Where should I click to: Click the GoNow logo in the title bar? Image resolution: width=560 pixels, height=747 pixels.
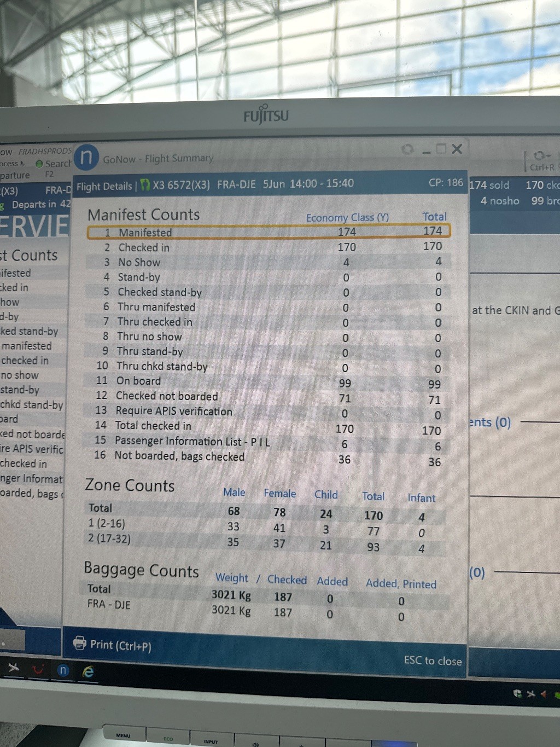pos(86,158)
